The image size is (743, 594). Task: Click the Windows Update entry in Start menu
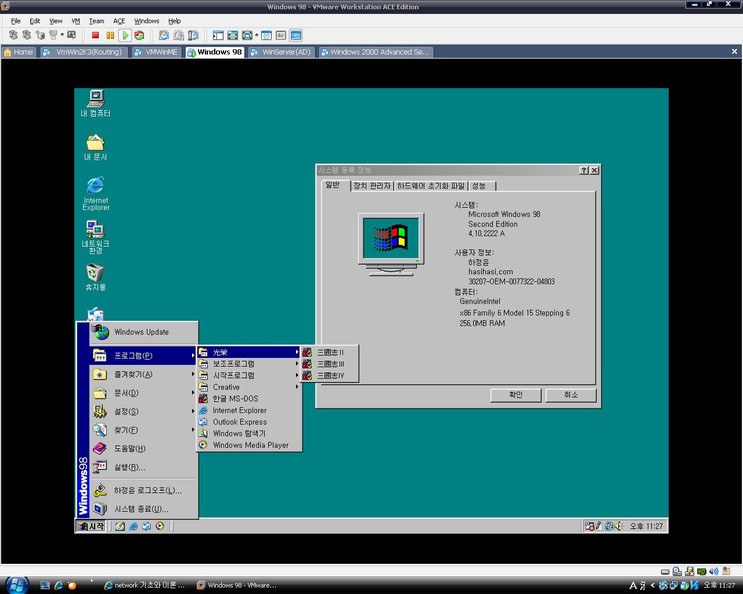click(x=144, y=332)
